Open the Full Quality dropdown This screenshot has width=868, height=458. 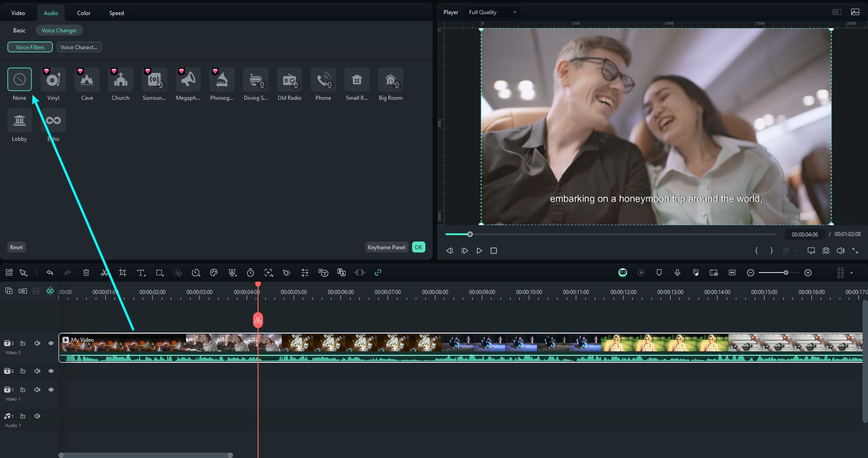coord(492,12)
